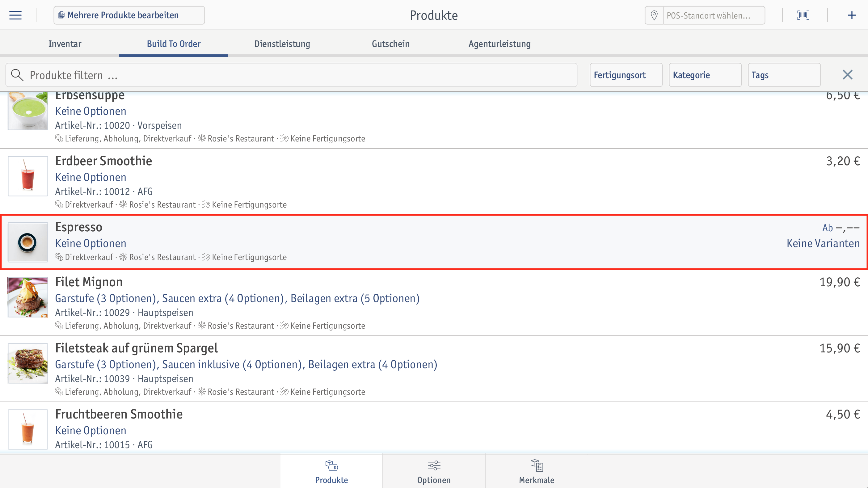The image size is (868, 488).
Task: Click Filetsteak auf grünem Spargel thumbnail
Action: [x=28, y=363]
